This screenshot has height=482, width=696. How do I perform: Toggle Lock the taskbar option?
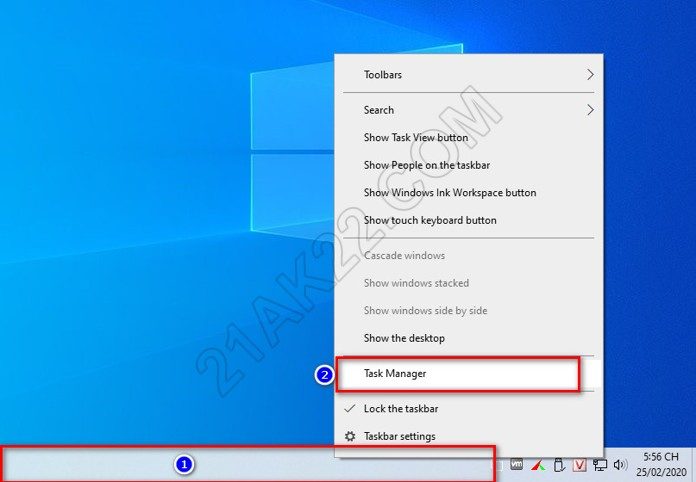point(469,409)
